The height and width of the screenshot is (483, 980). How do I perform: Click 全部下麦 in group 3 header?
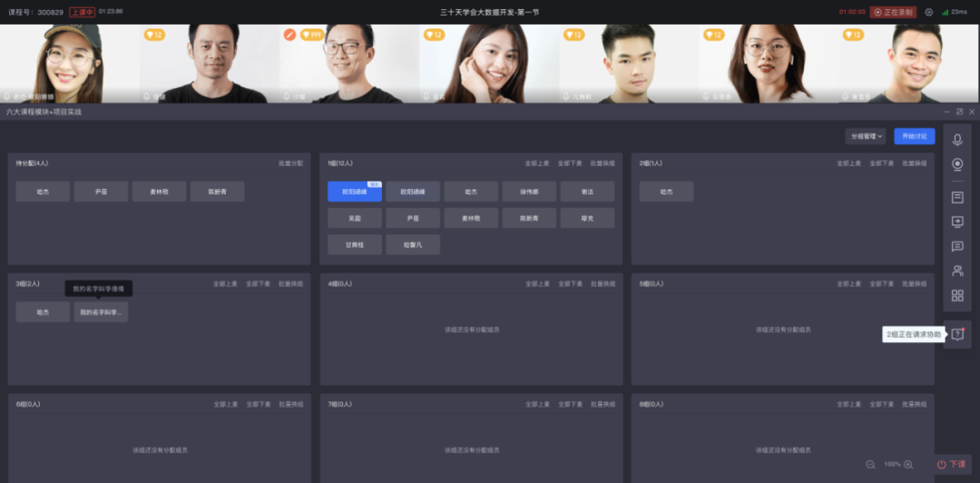pyautogui.click(x=259, y=283)
